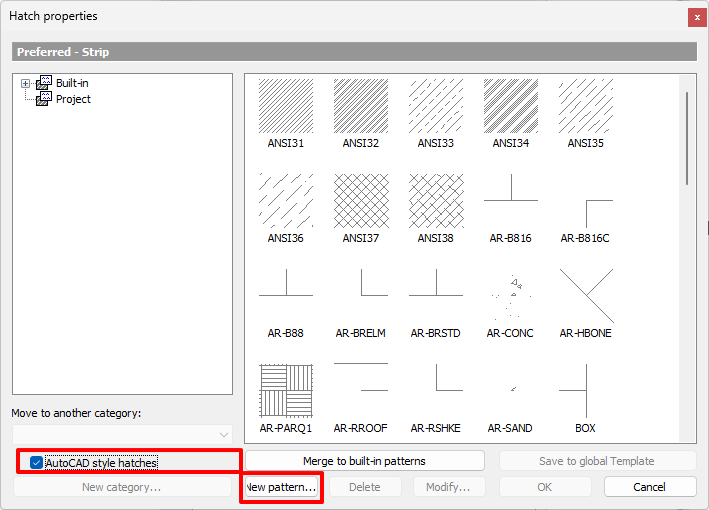
Task: Click the ANSI31 name label
Action: [286, 143]
